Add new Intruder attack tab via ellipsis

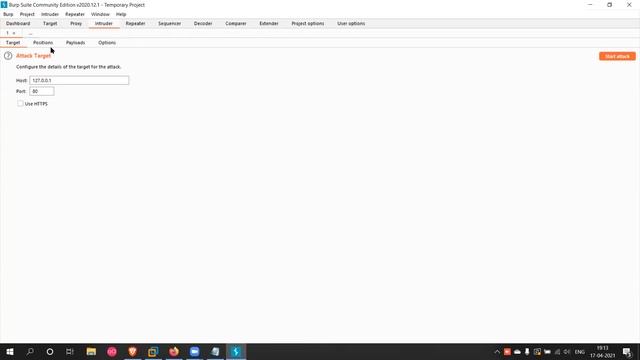(x=30, y=33)
